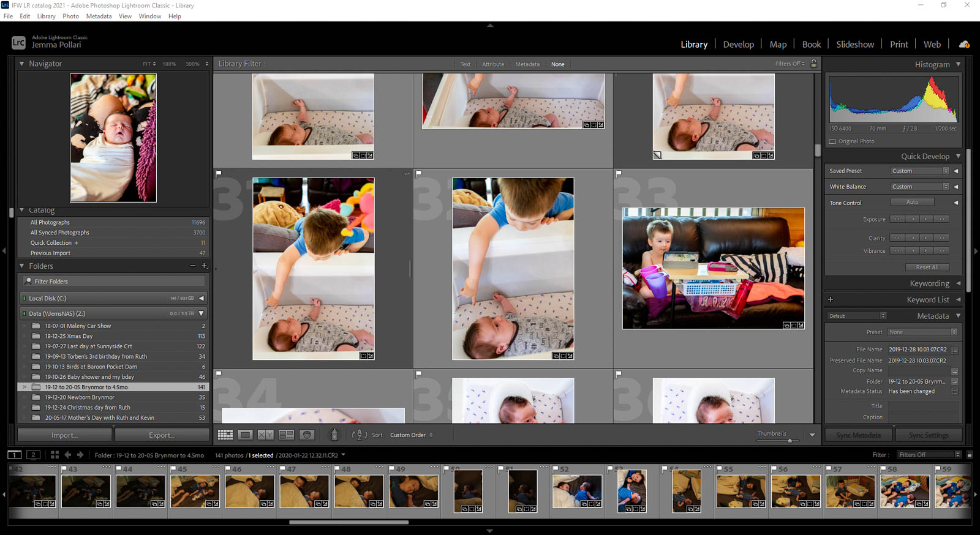Select the 19-12-20 Newborn Brynmor folder
The width and height of the screenshot is (980, 535).
click(x=80, y=397)
